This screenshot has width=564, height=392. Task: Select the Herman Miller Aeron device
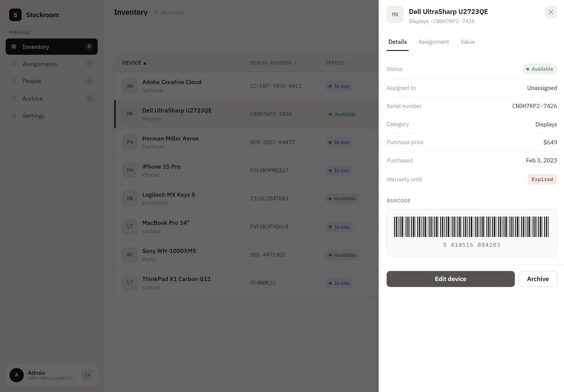[x=247, y=142]
